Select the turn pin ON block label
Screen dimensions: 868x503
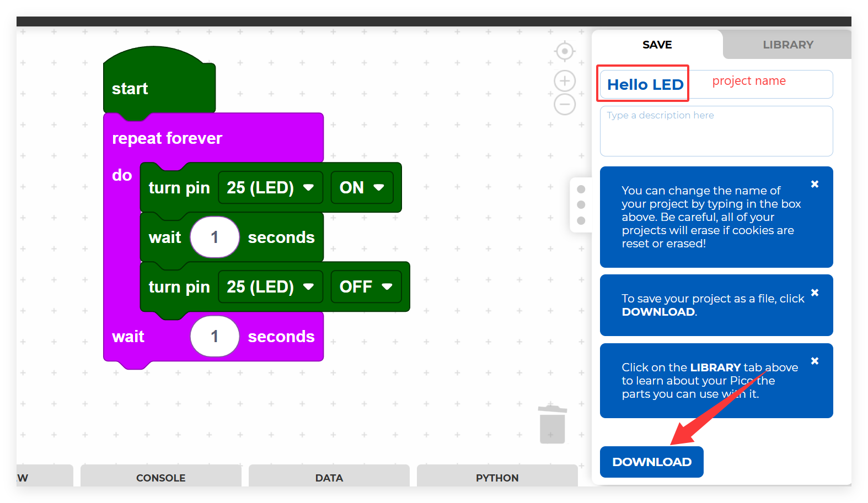[x=179, y=188]
